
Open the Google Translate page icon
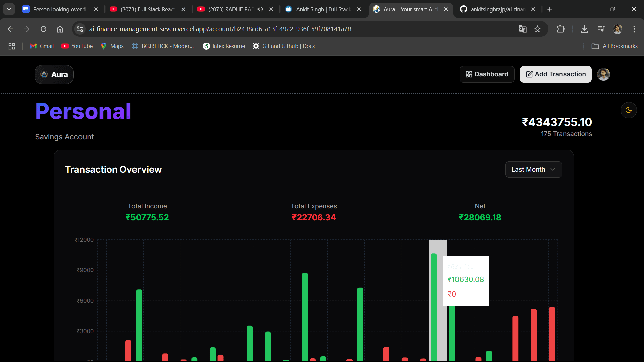coord(522,29)
